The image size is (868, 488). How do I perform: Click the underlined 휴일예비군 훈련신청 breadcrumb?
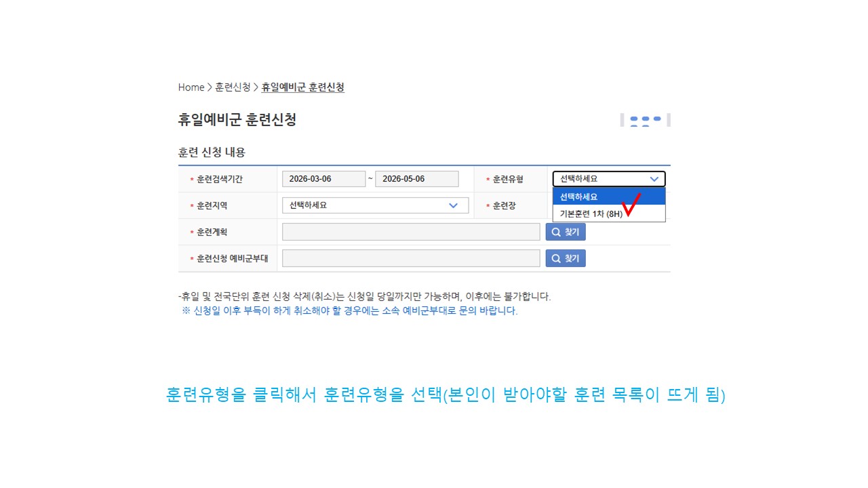coord(302,87)
